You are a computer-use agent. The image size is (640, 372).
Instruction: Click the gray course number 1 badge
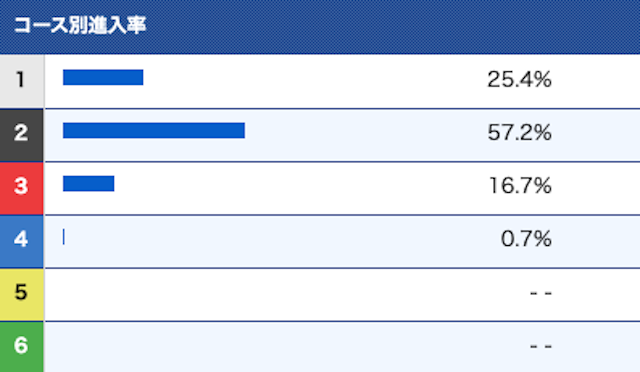[x=22, y=81]
